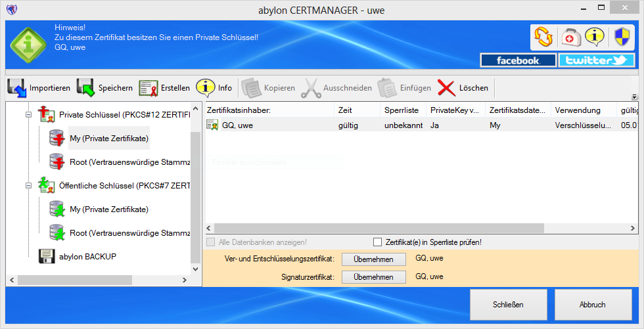Click the abylon BACKUP floppy disk icon

[x=47, y=256]
